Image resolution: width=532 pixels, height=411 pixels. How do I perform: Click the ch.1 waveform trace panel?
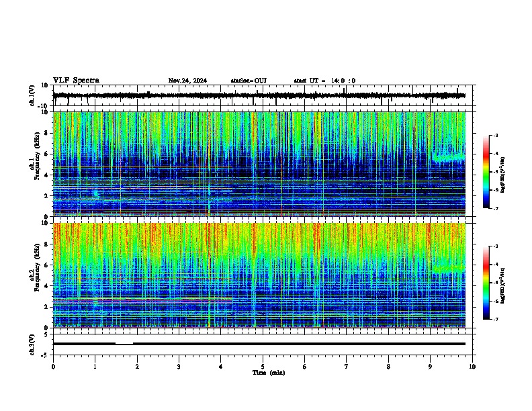pos(264,95)
